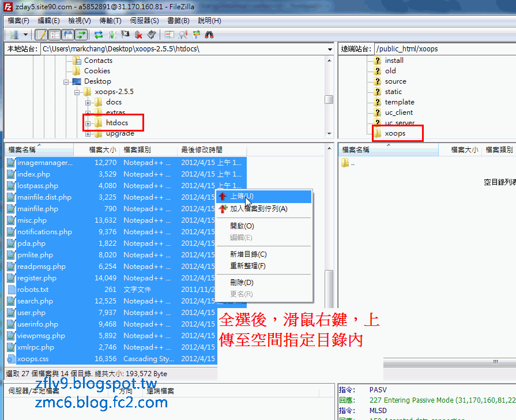Screen dimensions: 516x420
Task: Click the file icon beside mainfile.php
Action: [x=12, y=209]
